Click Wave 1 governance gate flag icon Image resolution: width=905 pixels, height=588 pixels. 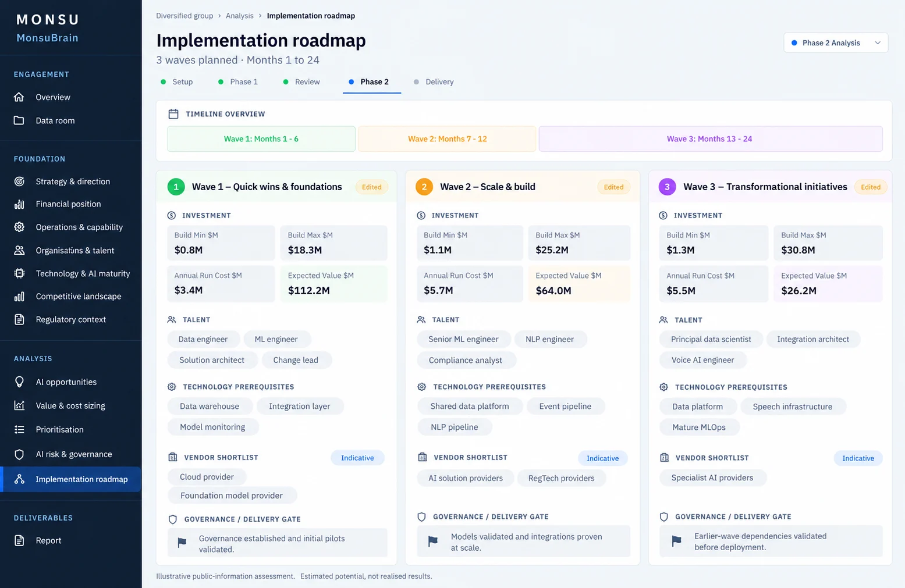tap(182, 543)
